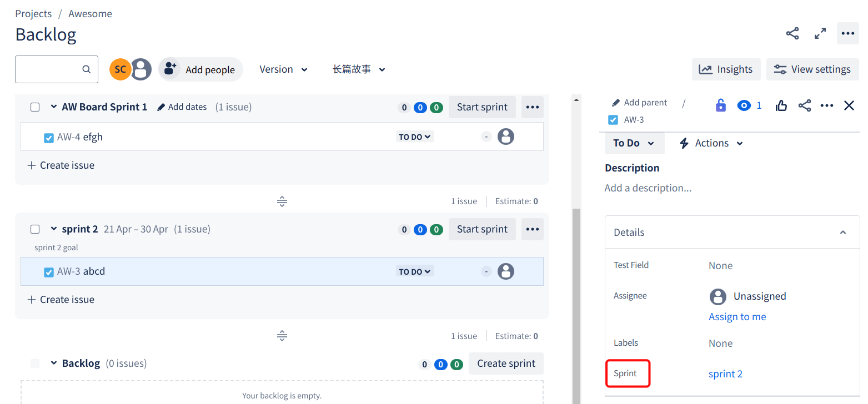The height and width of the screenshot is (404, 868).
Task: Click the backlog search input field
Action: [x=56, y=69]
